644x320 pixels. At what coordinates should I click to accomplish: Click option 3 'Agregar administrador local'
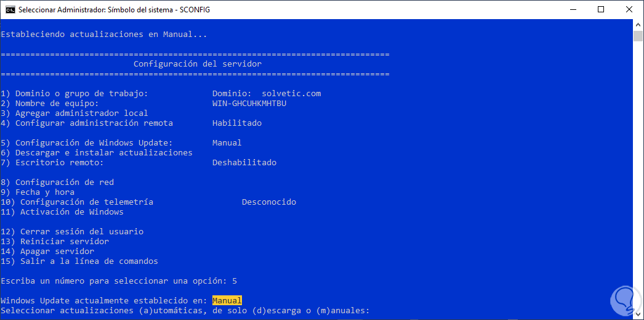pyautogui.click(x=74, y=113)
